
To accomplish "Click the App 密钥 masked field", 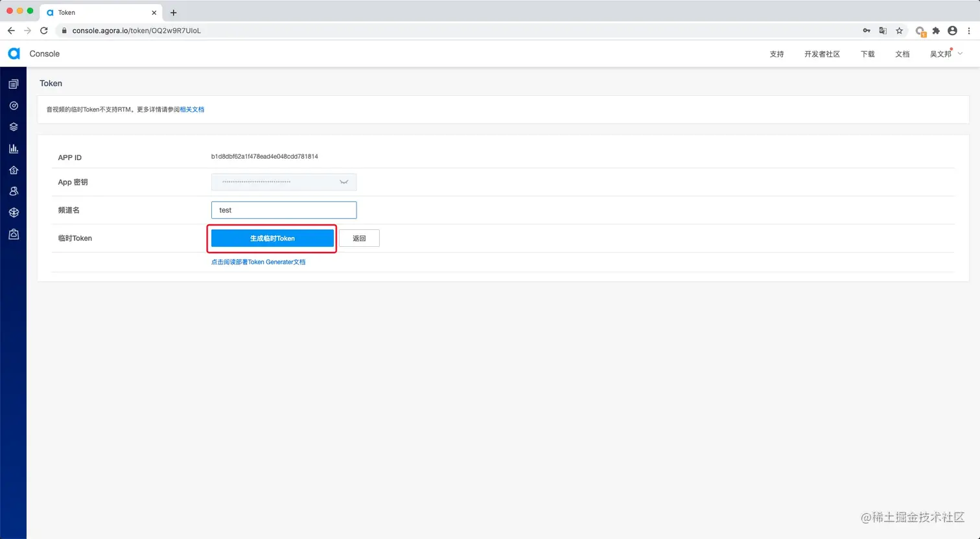I will click(x=284, y=182).
